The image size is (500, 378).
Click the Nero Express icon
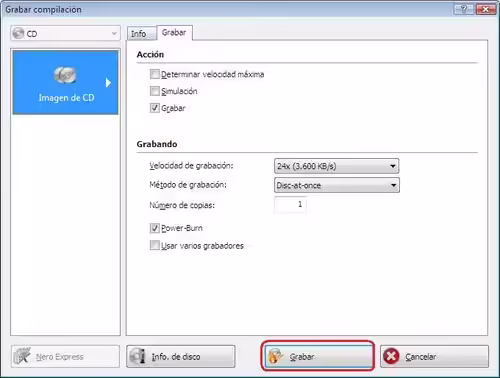(22, 356)
